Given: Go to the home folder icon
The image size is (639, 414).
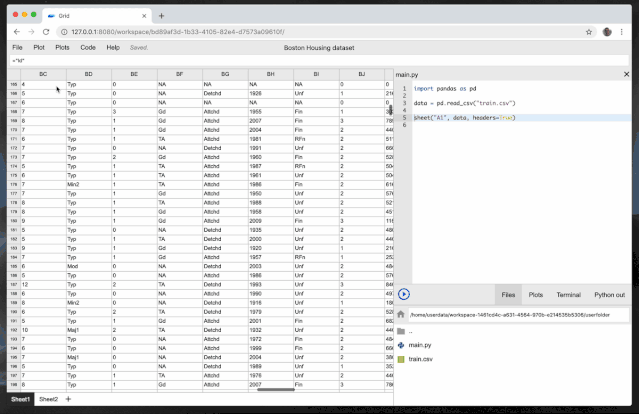Looking at the screenshot, I should pyautogui.click(x=401, y=315).
